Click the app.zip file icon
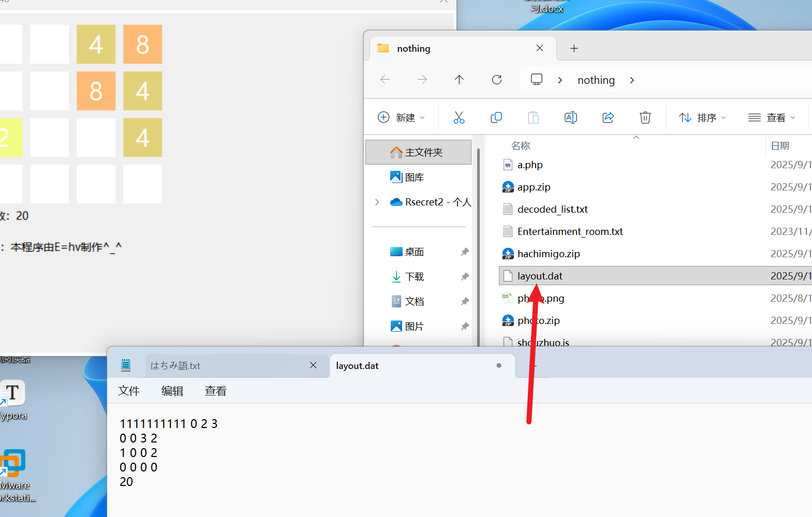 click(508, 187)
